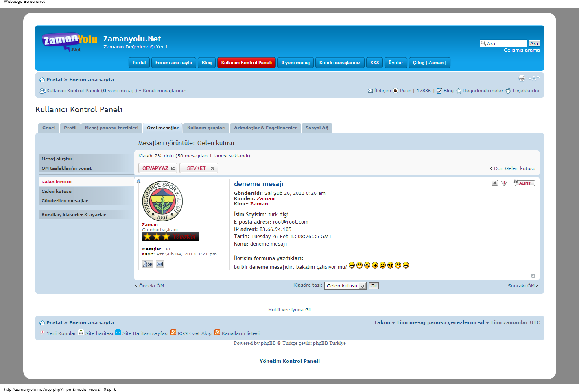Viewport: 579px width, 392px height.
Task: Click the Portal navigation button
Action: click(x=139, y=63)
